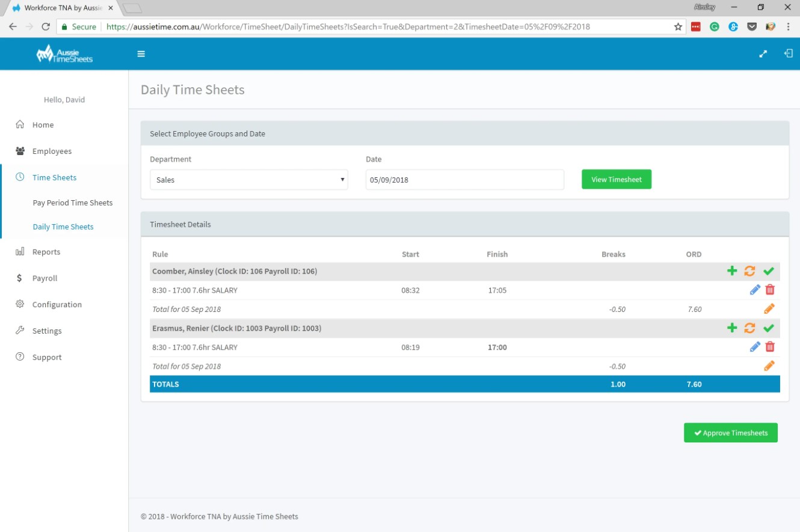Image resolution: width=800 pixels, height=532 pixels.
Task: Toggle the sidebar with the hamburger icon
Action: [141, 54]
